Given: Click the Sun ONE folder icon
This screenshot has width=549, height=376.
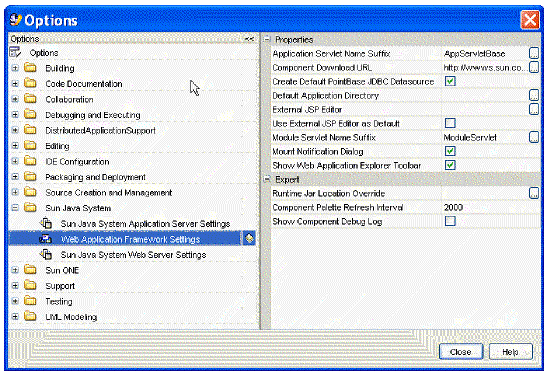Looking at the screenshot, I should [30, 270].
